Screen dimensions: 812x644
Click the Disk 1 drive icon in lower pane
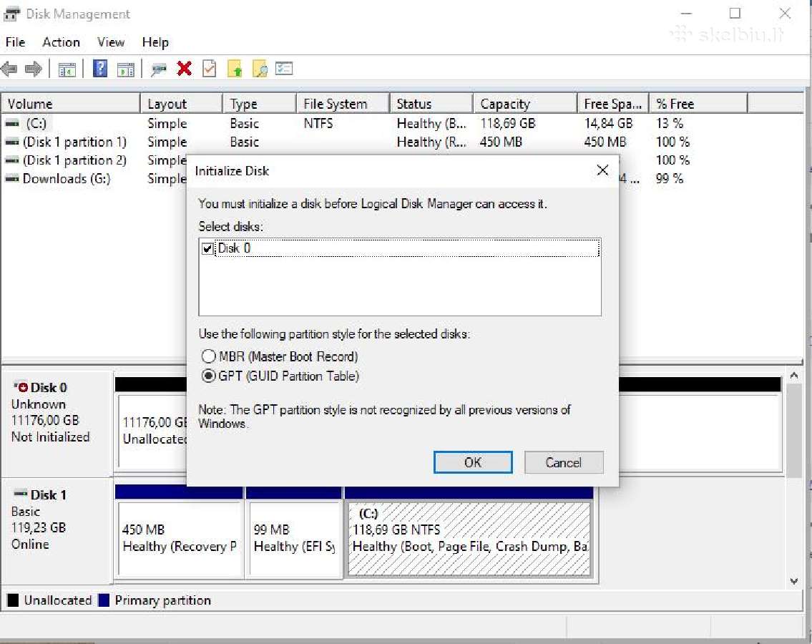pyautogui.click(x=21, y=494)
